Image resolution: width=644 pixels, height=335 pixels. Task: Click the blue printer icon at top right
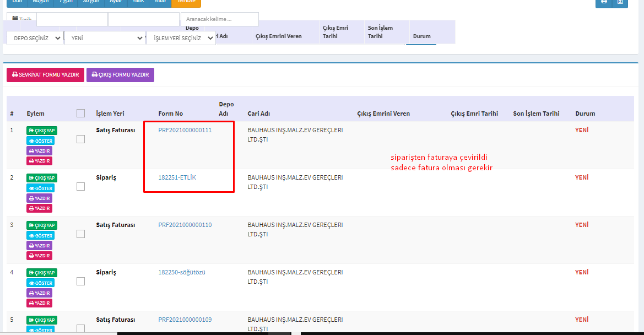[x=604, y=2]
